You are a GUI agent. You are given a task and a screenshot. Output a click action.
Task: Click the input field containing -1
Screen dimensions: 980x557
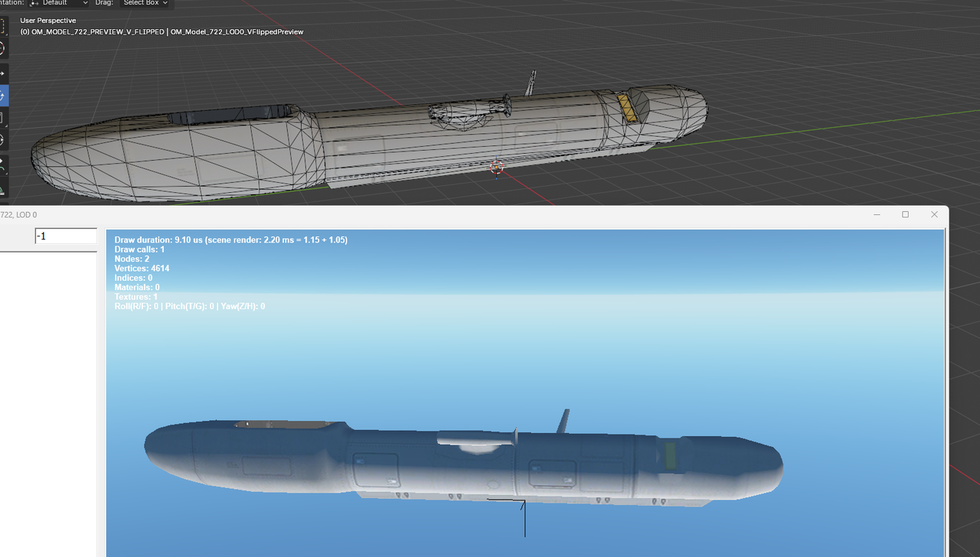coord(66,236)
